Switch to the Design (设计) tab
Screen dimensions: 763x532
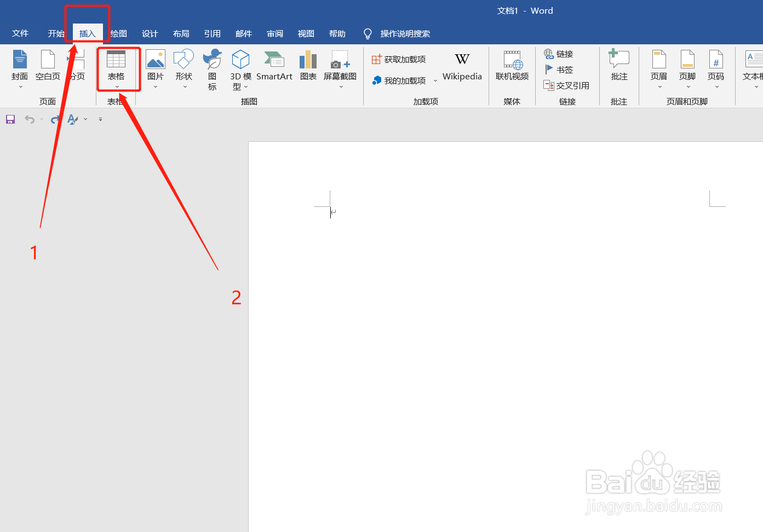click(x=150, y=33)
